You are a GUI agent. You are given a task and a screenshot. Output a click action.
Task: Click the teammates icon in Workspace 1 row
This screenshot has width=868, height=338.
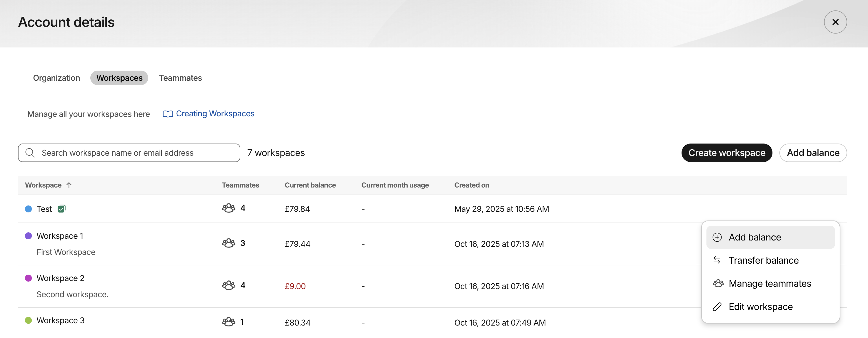click(x=228, y=243)
